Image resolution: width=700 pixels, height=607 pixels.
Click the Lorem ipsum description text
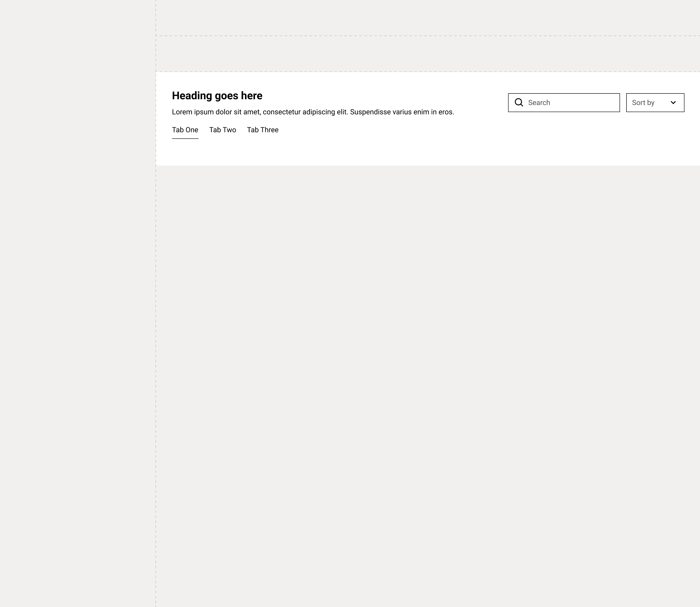[313, 112]
